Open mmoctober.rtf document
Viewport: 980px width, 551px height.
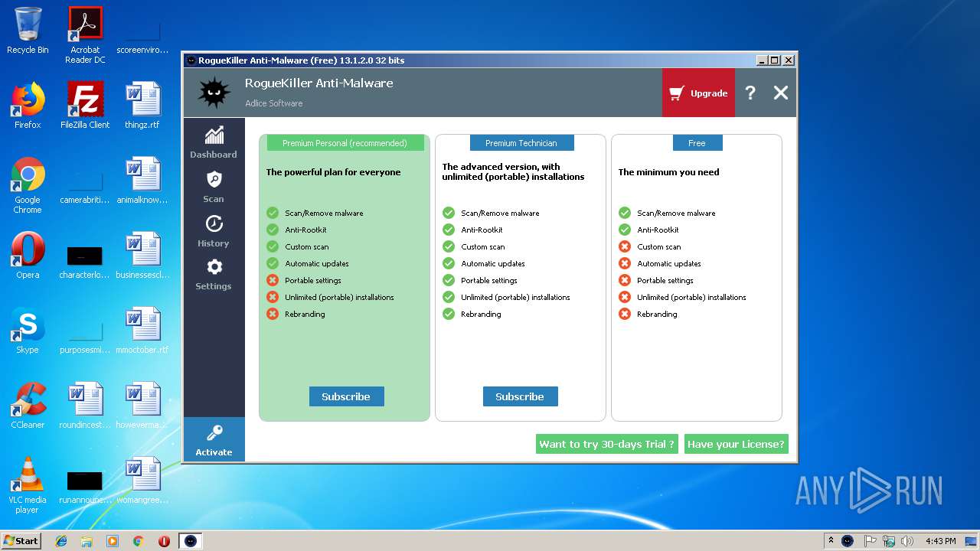[x=142, y=331]
